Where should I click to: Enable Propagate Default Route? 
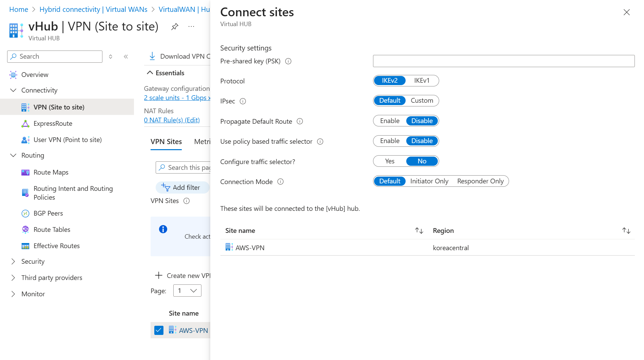[x=390, y=121]
